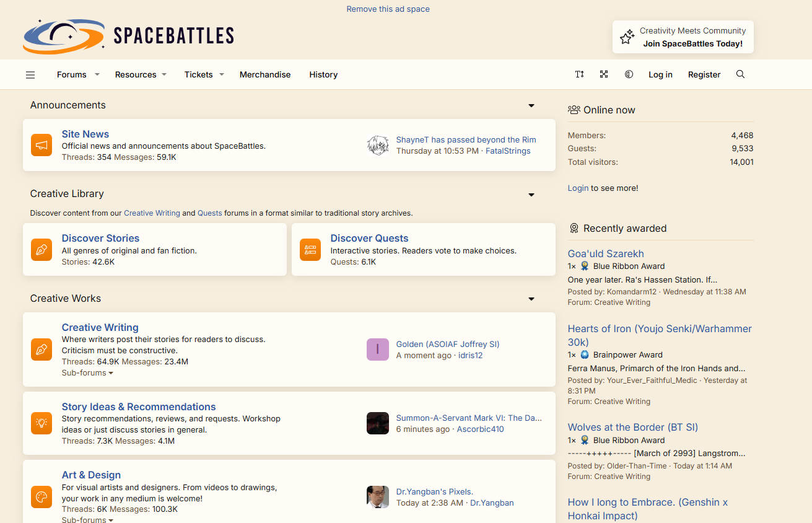Viewport: 812px width, 523px height.
Task: Click the Discover Quests orange icon
Action: [x=310, y=249]
